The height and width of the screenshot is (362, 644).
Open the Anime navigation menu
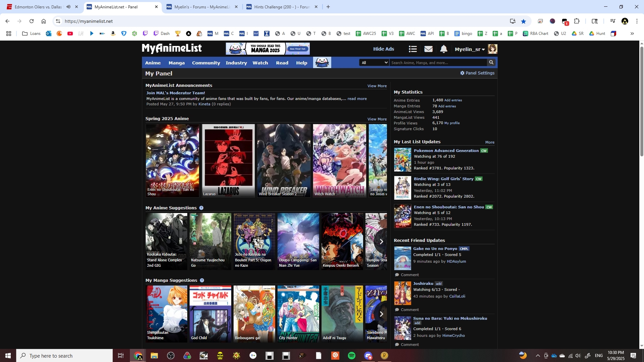(153, 63)
